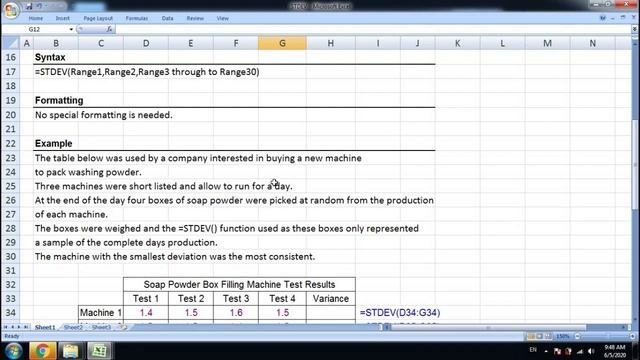This screenshot has width=640, height=360.
Task: Select column K header
Action: (x=458, y=43)
